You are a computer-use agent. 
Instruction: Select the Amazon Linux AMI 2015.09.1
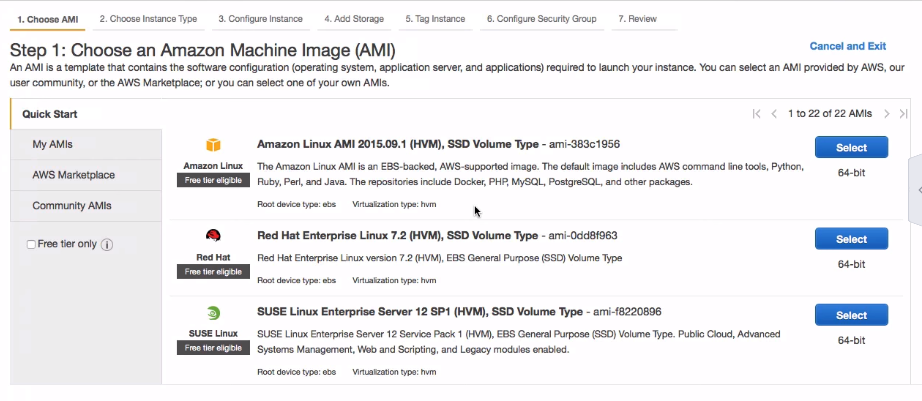coord(851,148)
